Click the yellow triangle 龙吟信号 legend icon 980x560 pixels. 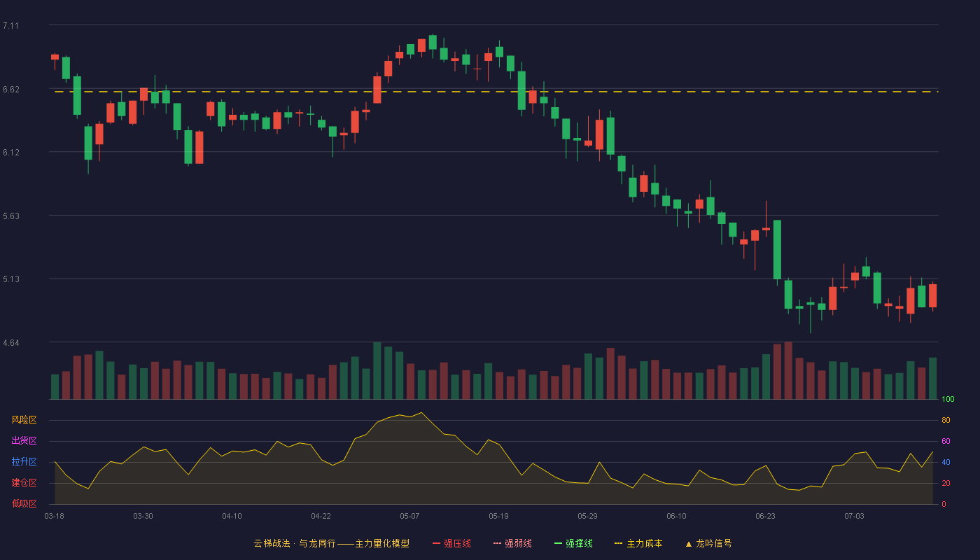click(x=688, y=543)
